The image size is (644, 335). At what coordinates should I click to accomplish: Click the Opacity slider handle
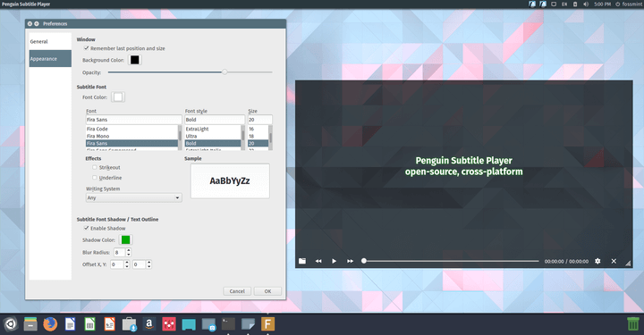point(225,72)
